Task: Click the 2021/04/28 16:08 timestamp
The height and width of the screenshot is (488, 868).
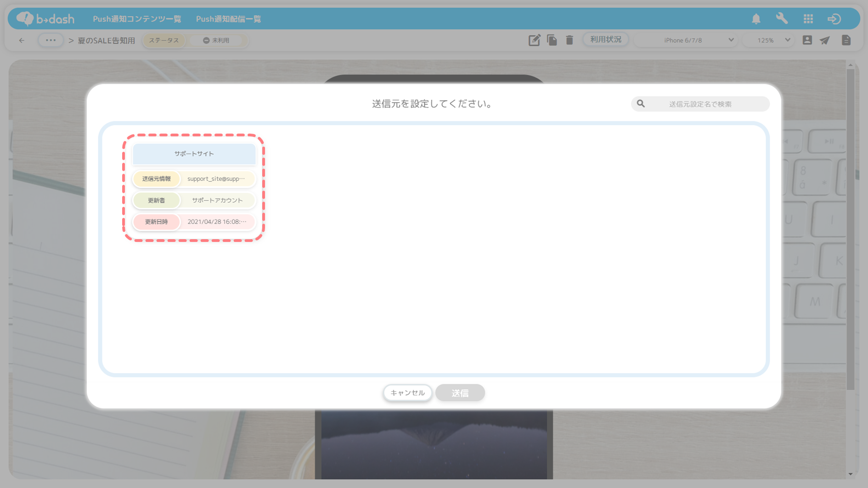Action: click(x=217, y=222)
